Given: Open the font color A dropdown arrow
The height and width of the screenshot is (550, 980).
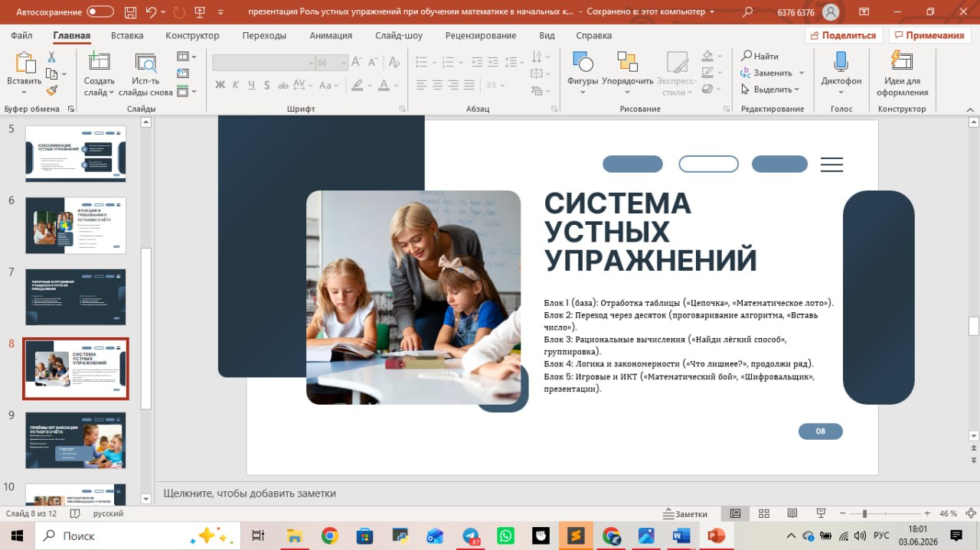Looking at the screenshot, I should pyautogui.click(x=397, y=85).
